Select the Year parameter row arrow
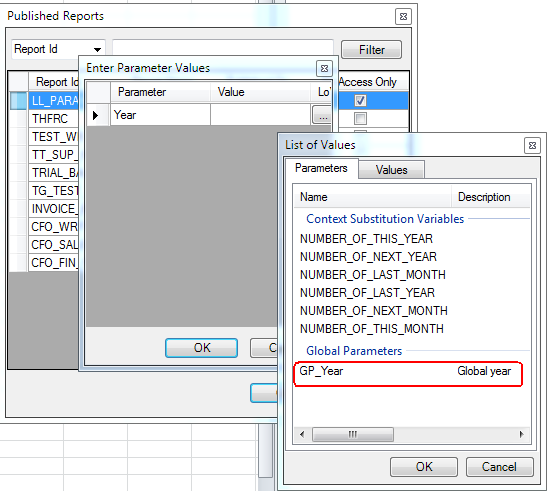 (95, 115)
